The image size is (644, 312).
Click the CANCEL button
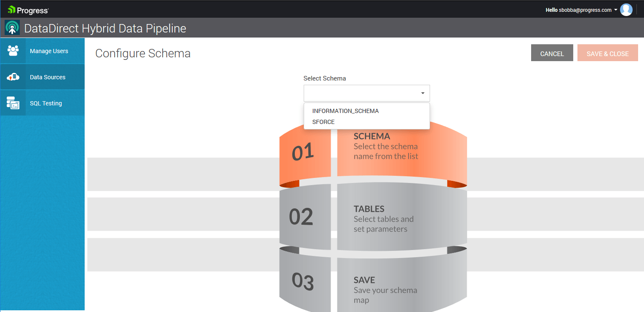tap(552, 53)
